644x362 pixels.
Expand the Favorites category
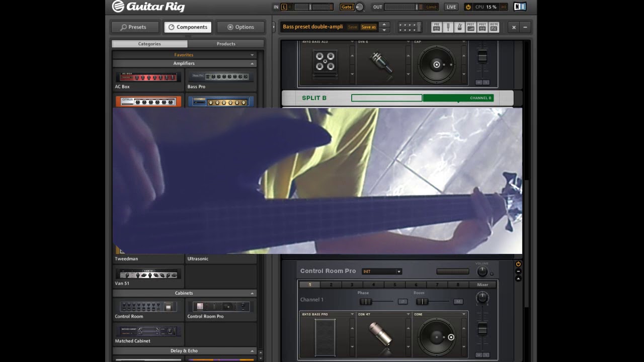[252, 55]
